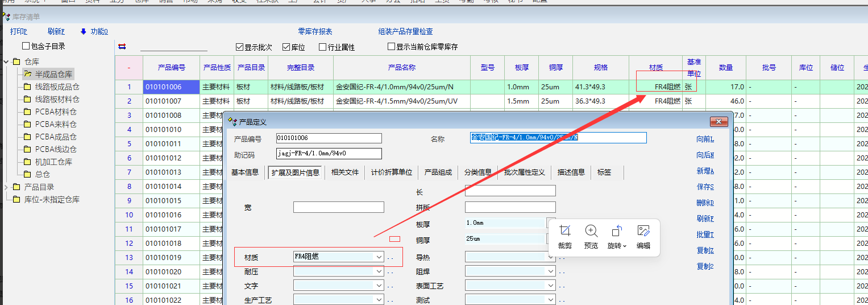The height and width of the screenshot is (305, 868).
Task: Open the 材质 dropdown list
Action: pos(379,257)
